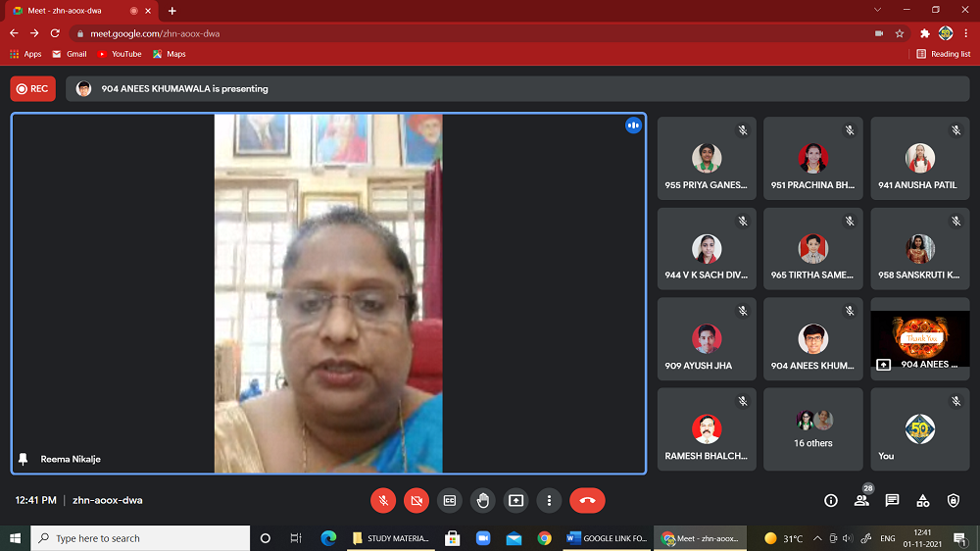Open the Gmail bookmark

69,54
